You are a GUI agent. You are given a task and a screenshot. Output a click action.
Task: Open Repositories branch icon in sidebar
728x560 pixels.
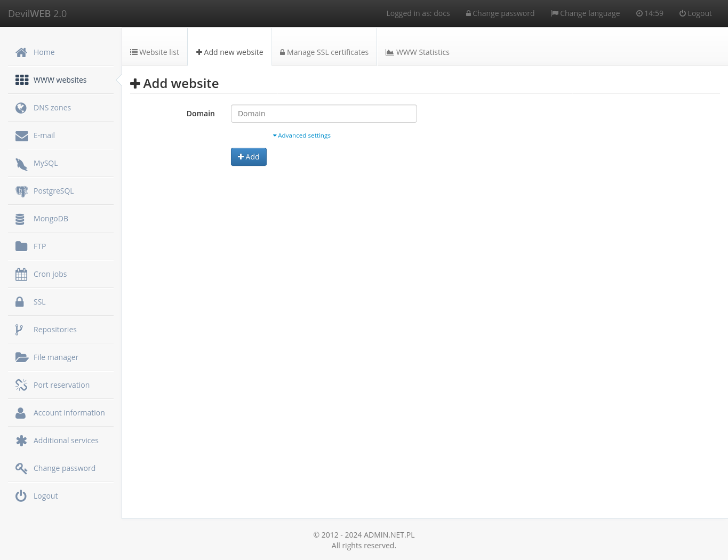tap(20, 329)
